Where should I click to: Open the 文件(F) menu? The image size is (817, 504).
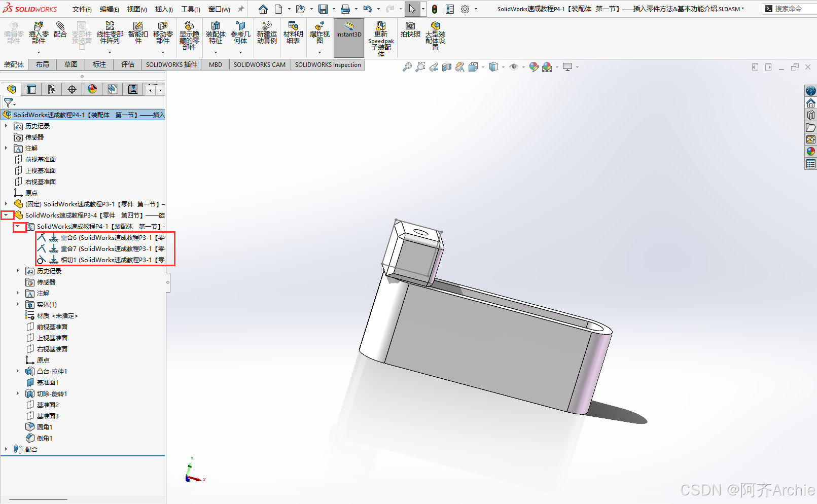(x=82, y=9)
